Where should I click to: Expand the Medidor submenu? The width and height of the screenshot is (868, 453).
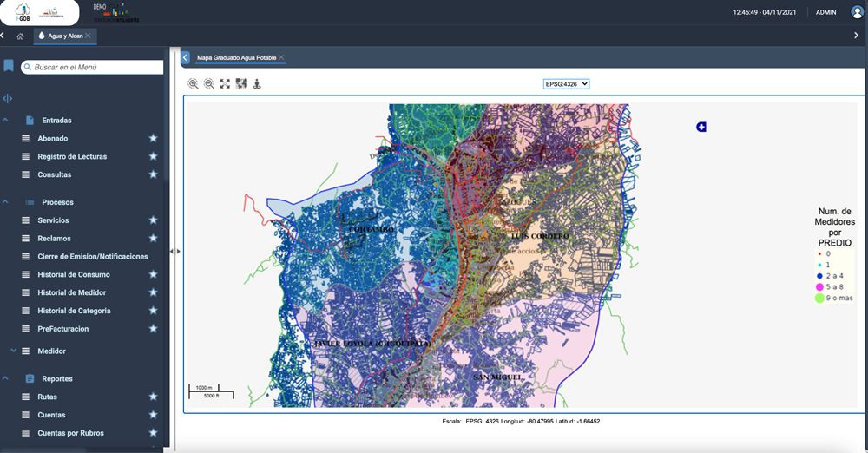[x=13, y=351]
